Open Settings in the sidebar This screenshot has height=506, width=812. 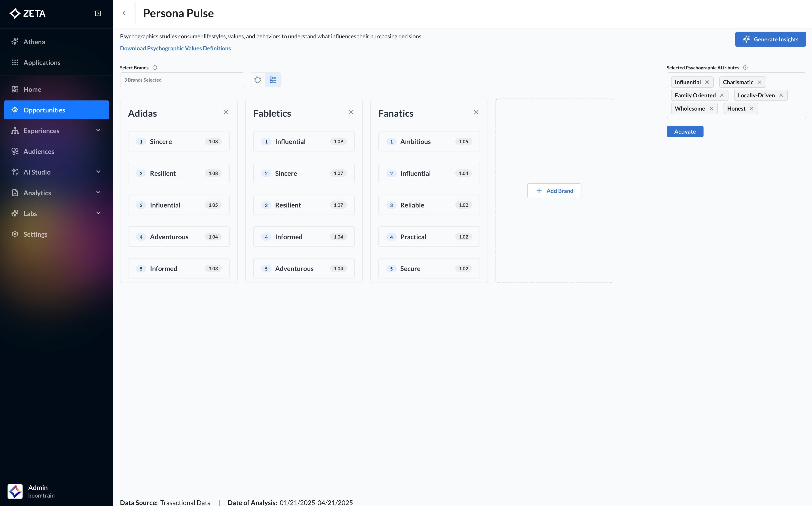(56, 234)
